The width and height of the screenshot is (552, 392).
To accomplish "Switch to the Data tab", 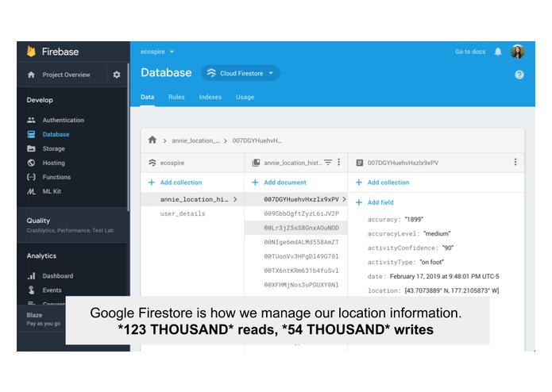I will [148, 97].
